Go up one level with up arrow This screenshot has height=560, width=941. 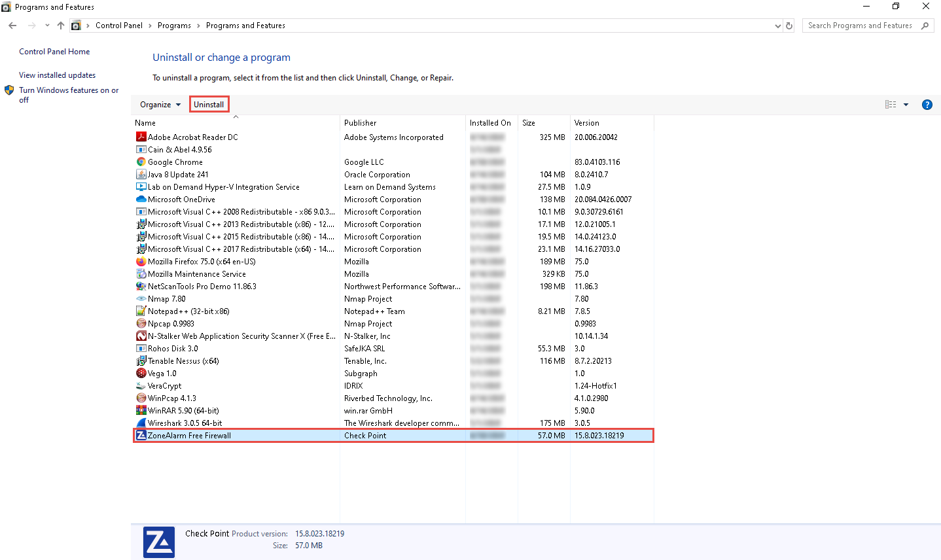[x=61, y=26]
